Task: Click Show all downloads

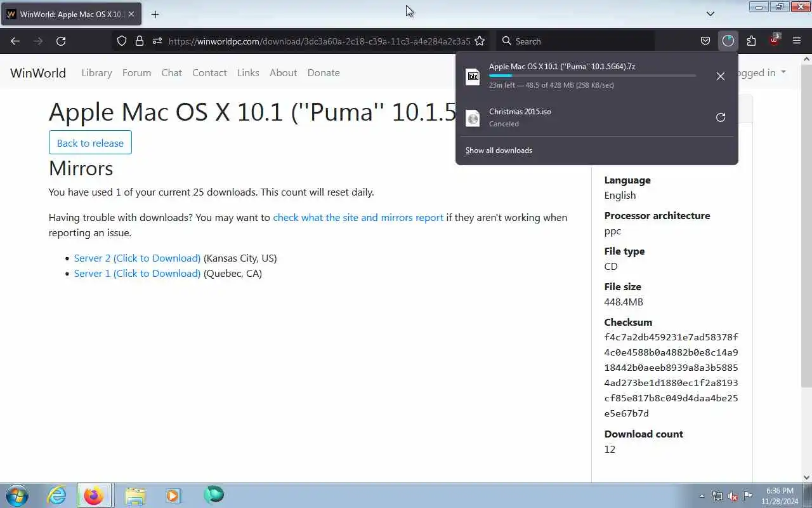Action: click(499, 150)
